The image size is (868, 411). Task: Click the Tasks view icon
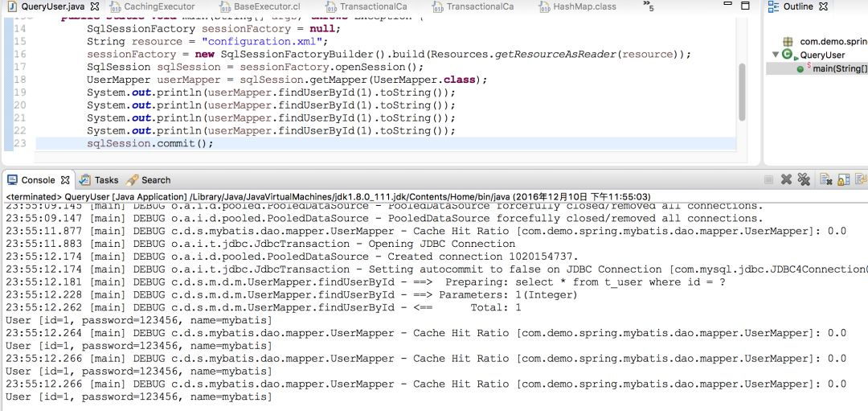click(84, 180)
